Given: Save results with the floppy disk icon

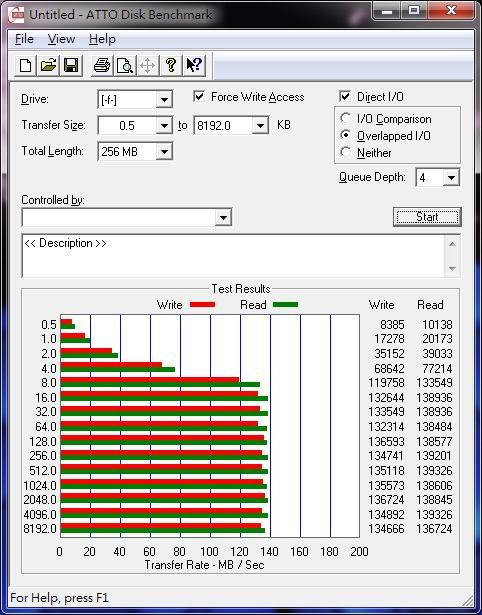Looking at the screenshot, I should (71, 65).
